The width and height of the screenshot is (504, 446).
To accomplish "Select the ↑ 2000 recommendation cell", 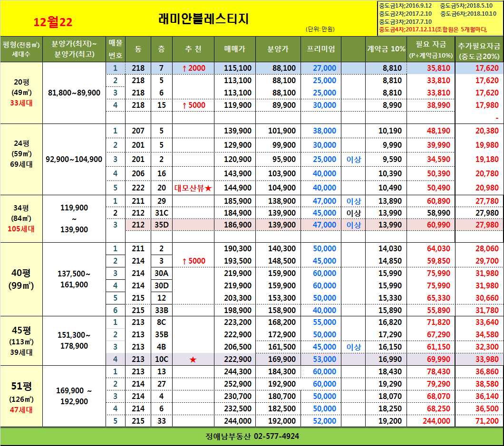I will [x=194, y=68].
